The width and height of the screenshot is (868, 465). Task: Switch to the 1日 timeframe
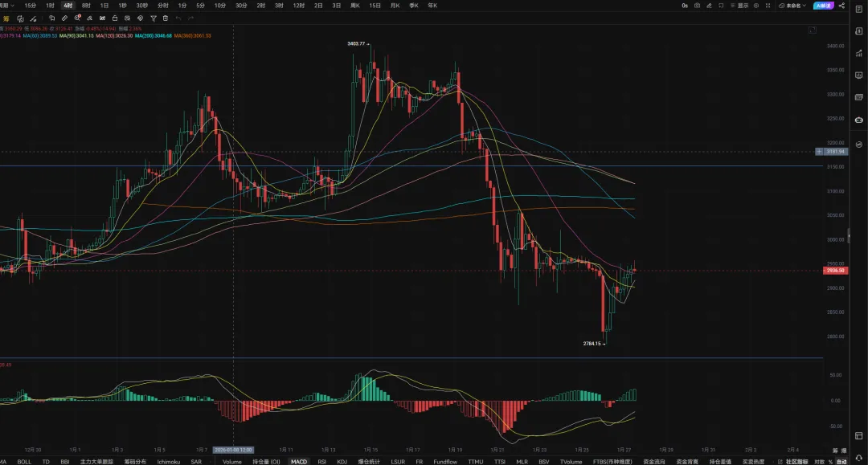click(x=104, y=6)
